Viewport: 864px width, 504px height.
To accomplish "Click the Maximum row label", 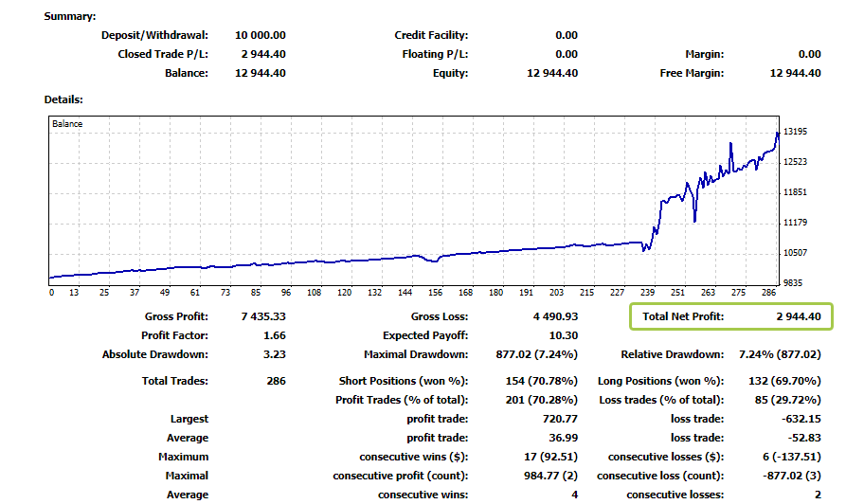I will click(184, 457).
